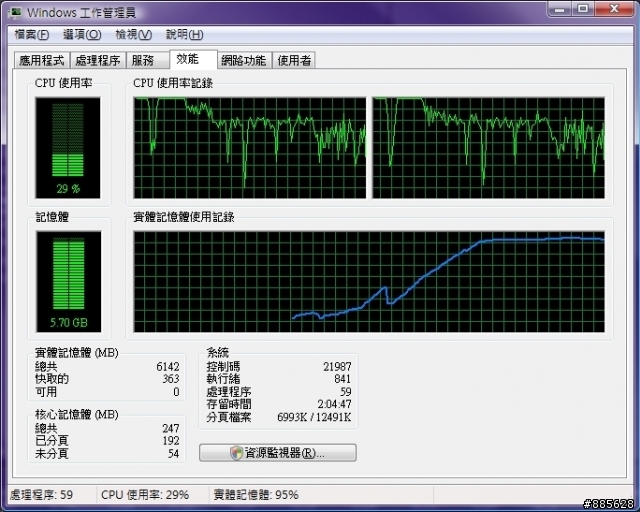
Task: Click the CPU 使用率記錄 label
Action: tap(173, 83)
